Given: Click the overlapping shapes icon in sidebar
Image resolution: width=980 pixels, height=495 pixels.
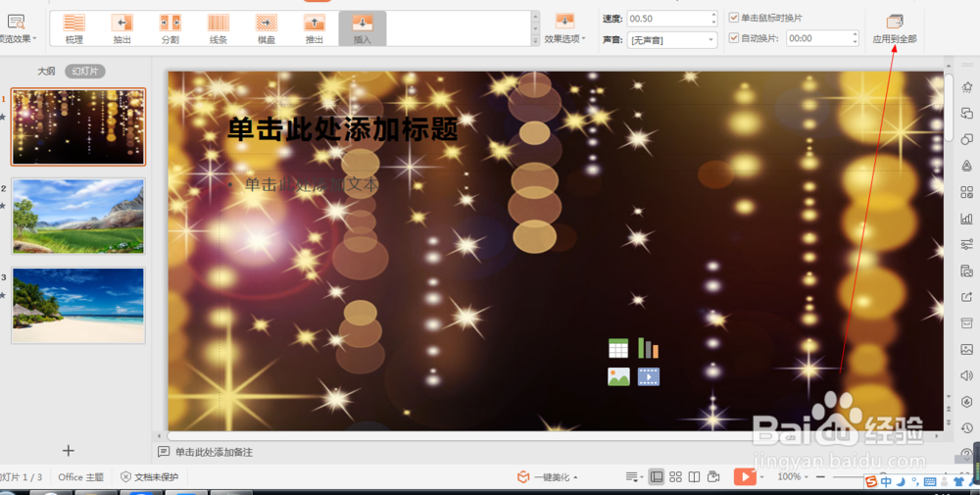Looking at the screenshot, I should 967,113.
